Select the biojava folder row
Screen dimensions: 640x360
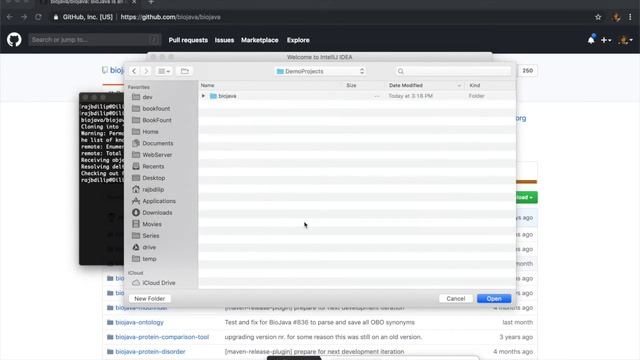click(357, 96)
